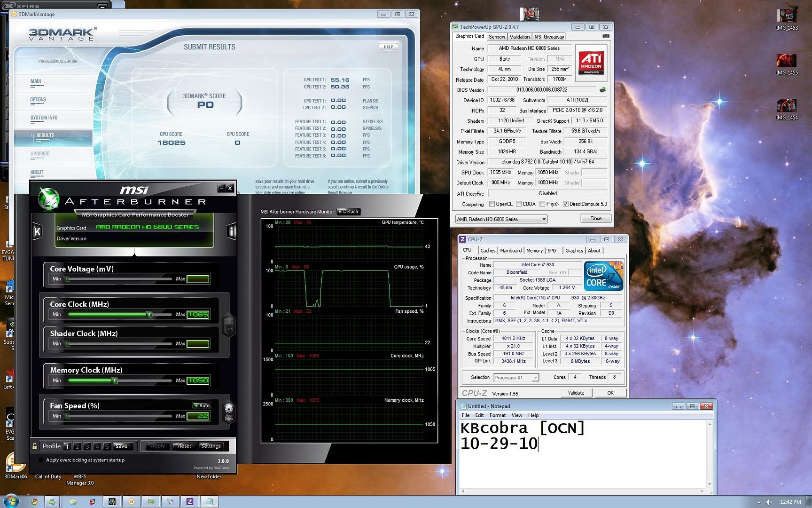The width and height of the screenshot is (812, 508).
Task: Click the Notepad vertical scrollbar down arrow
Action: (710, 484)
